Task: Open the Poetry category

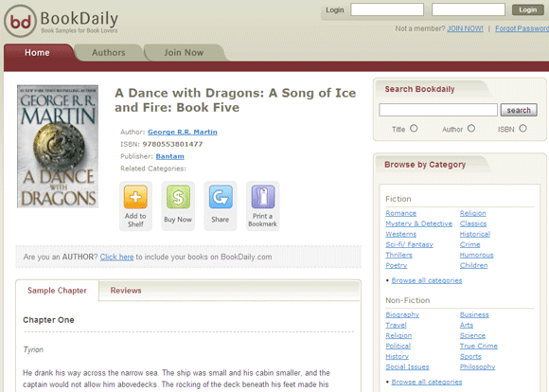Action: (397, 265)
